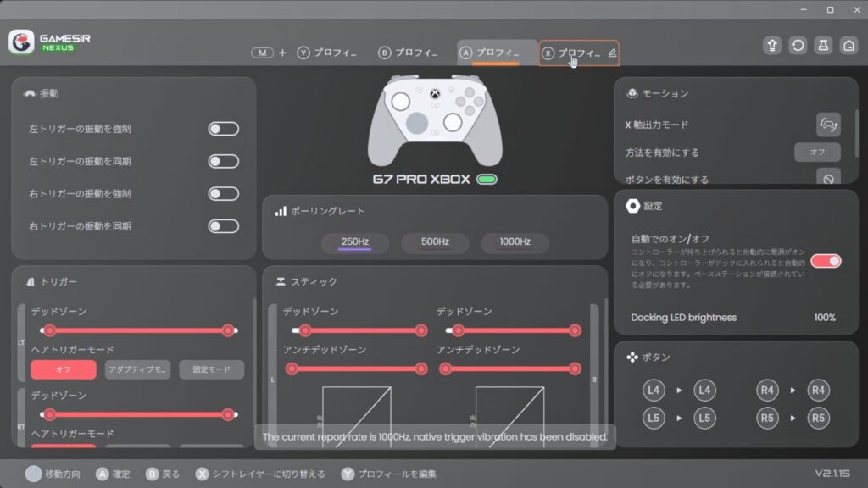Select the L5 source paddle button
868x488 pixels.
pos(654,418)
